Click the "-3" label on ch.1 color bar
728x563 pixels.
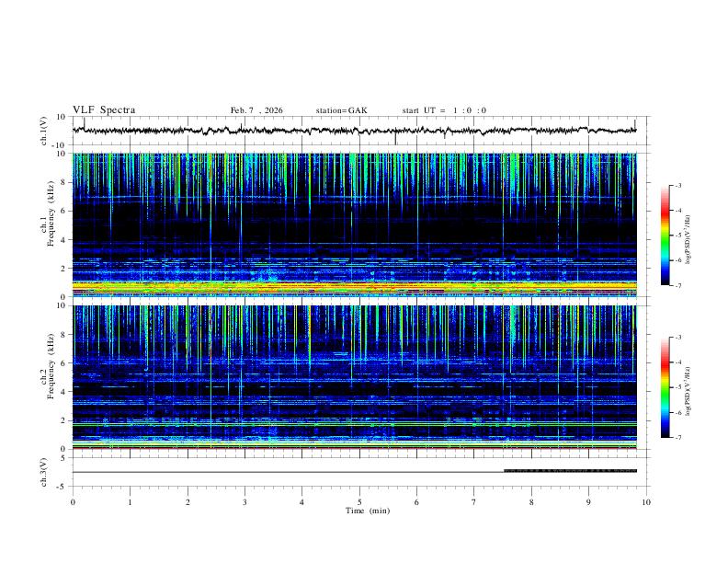[678, 185]
